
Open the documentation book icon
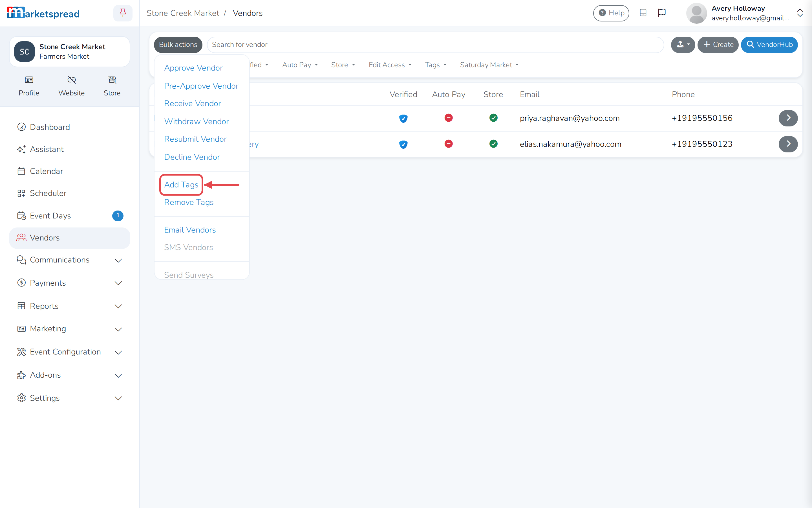point(643,13)
